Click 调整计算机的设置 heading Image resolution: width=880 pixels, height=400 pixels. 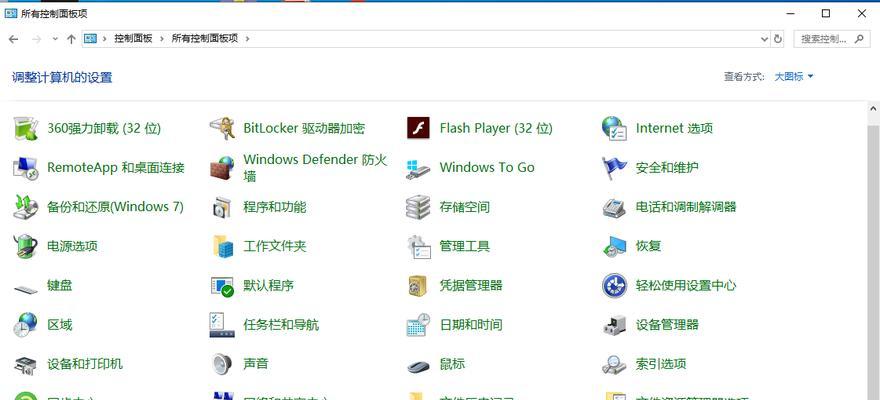(62, 77)
